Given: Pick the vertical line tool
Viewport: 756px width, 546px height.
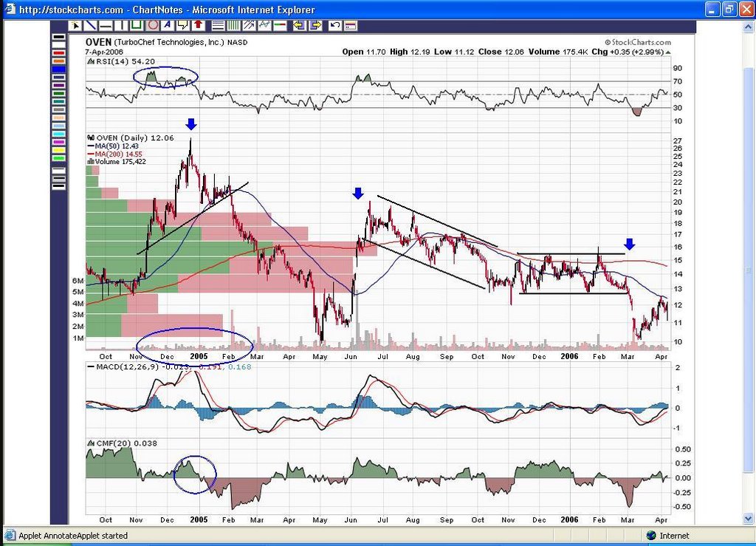Looking at the screenshot, I should point(121,25).
